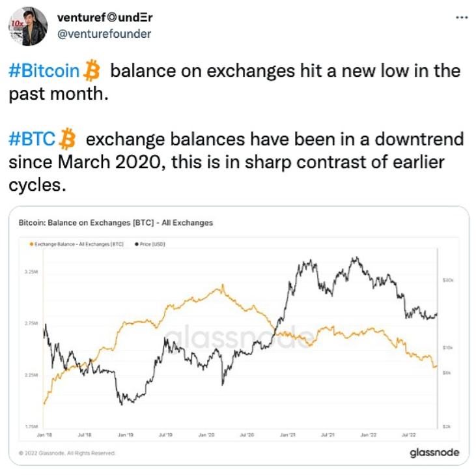Click the Bitcoin emoji beside the #BTC hashtag

tap(67, 139)
